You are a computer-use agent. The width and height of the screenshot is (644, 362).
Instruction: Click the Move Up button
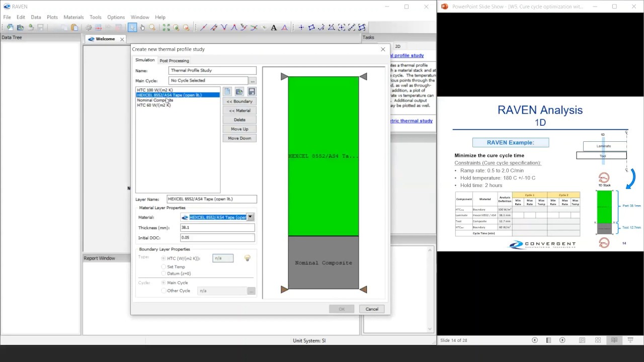click(239, 129)
